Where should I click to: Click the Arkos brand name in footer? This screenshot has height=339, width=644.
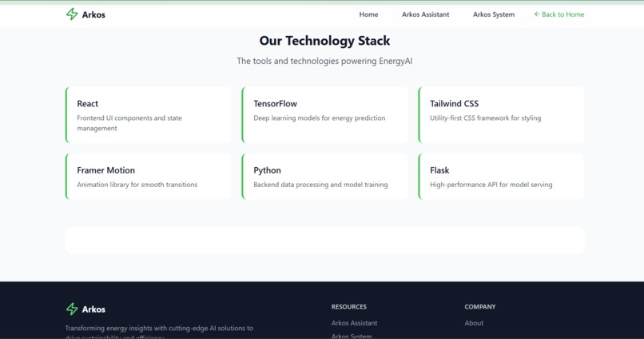(x=93, y=309)
